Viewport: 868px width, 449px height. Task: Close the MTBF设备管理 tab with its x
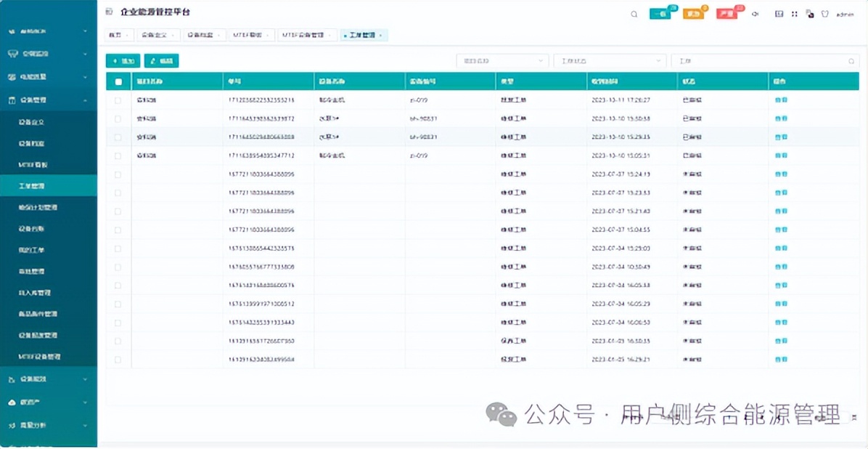click(x=329, y=35)
